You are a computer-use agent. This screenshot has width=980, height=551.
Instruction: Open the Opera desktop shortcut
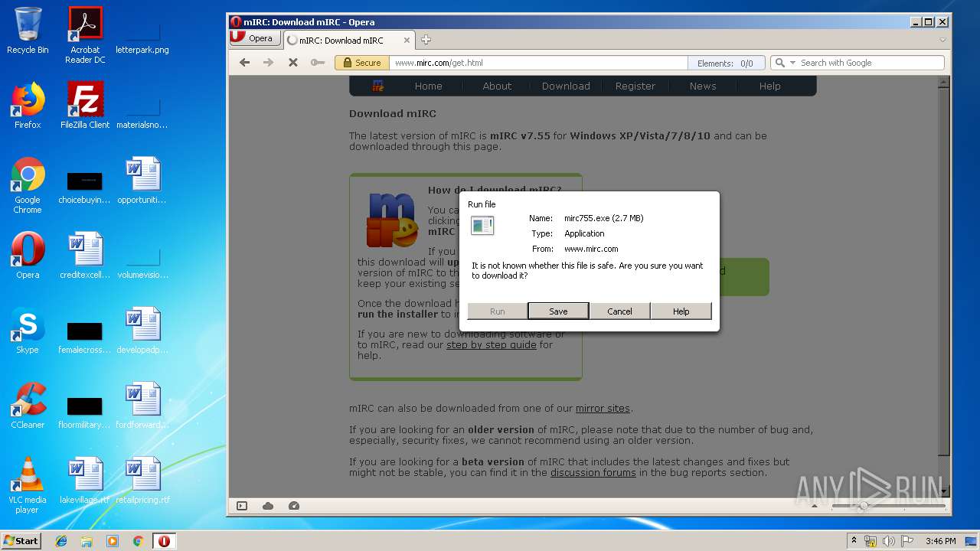coord(28,256)
